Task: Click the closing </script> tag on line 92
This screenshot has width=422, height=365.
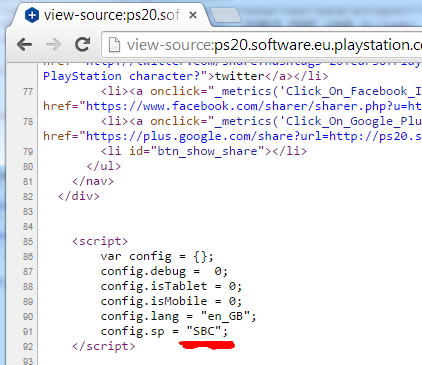Action: point(104,346)
